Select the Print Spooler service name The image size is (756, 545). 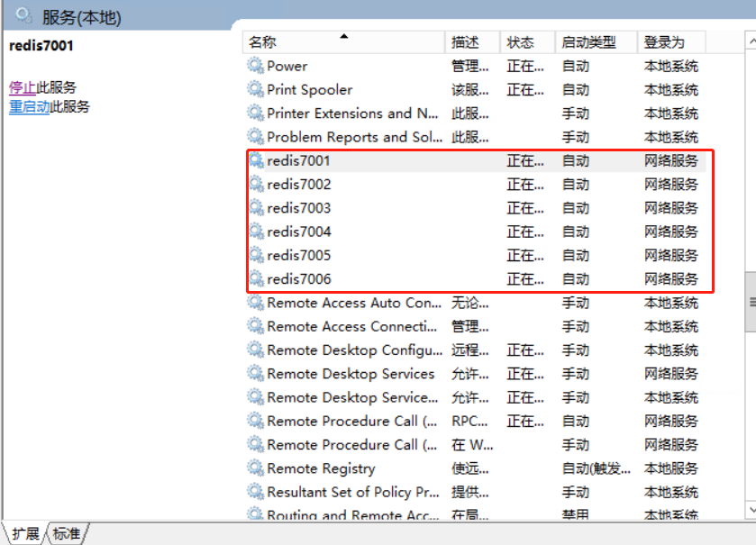pyautogui.click(x=310, y=89)
